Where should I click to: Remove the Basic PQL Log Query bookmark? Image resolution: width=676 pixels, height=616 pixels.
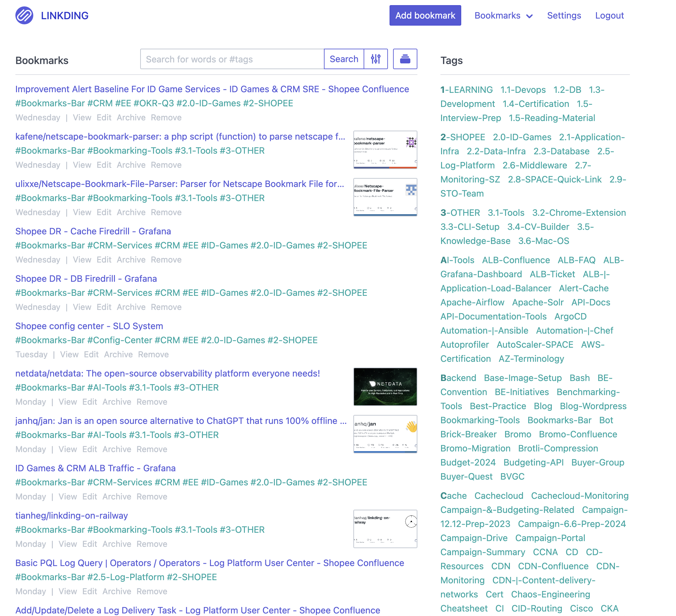152,592
